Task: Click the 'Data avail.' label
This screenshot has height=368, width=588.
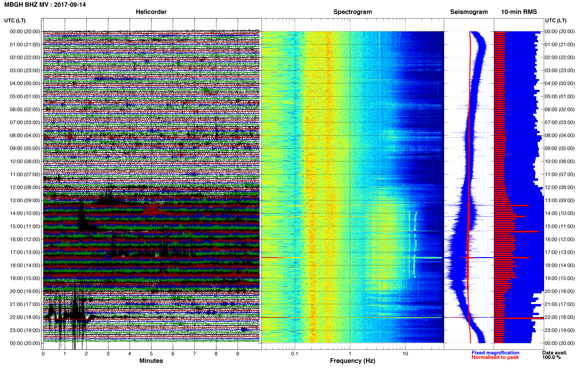Action: 555,353
